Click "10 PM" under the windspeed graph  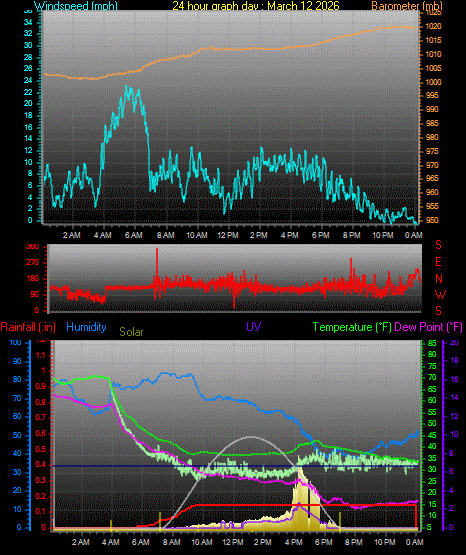(383, 235)
